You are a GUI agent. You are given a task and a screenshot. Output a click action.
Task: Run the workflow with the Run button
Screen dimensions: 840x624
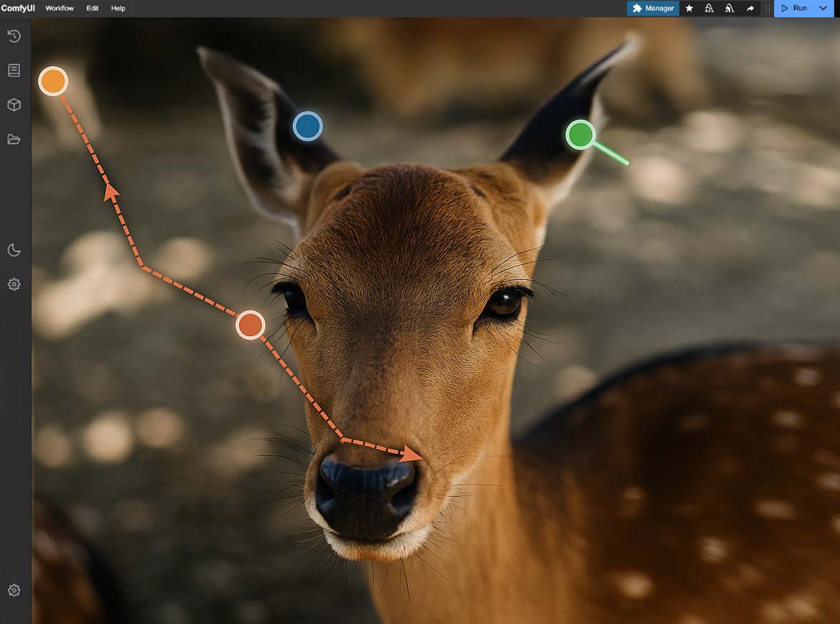pos(795,8)
